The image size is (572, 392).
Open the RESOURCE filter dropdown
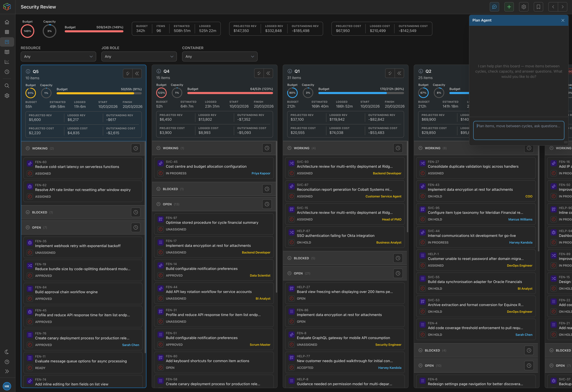(58, 56)
